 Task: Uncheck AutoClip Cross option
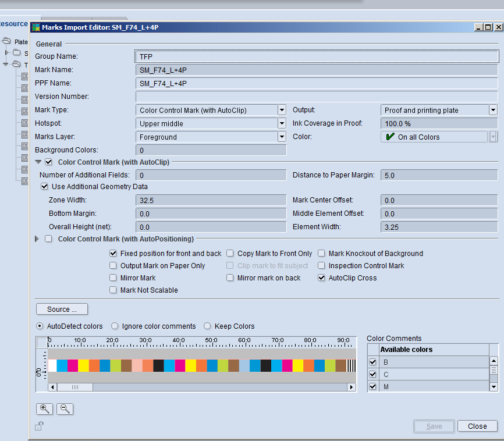[322, 278]
